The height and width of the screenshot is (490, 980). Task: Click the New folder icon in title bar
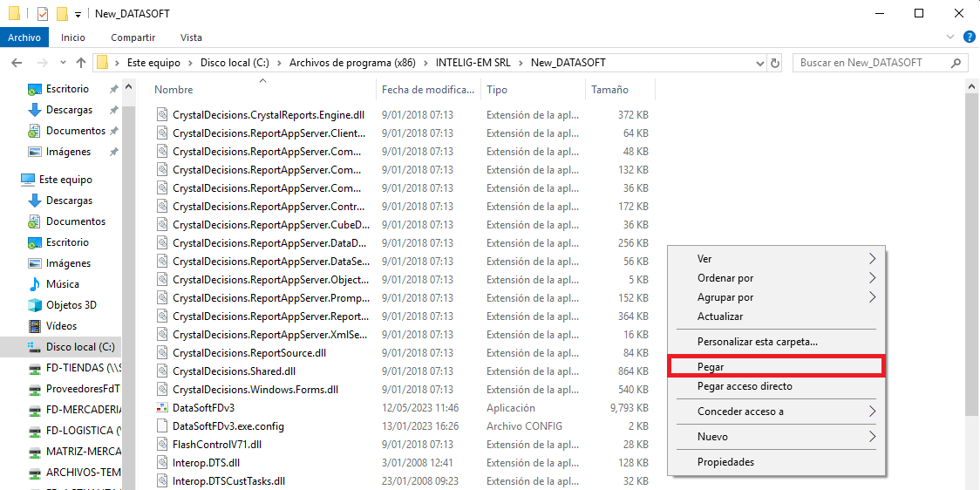pyautogui.click(x=62, y=14)
